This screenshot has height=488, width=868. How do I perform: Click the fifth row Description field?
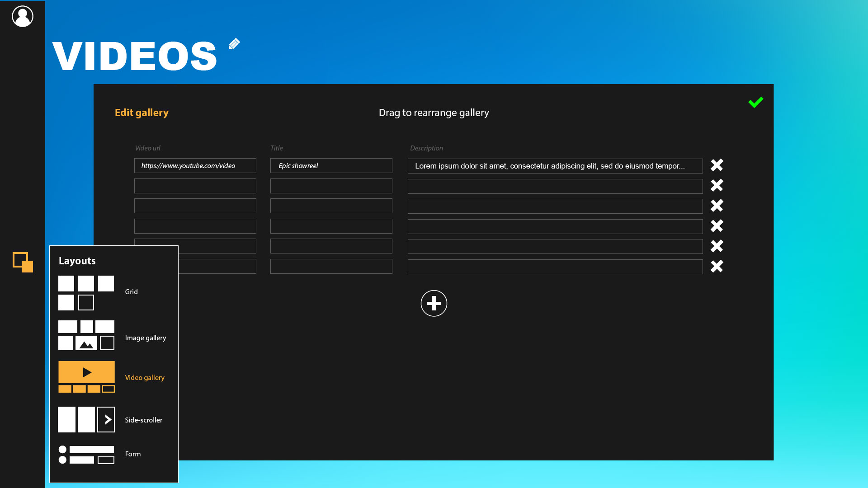[x=555, y=247]
